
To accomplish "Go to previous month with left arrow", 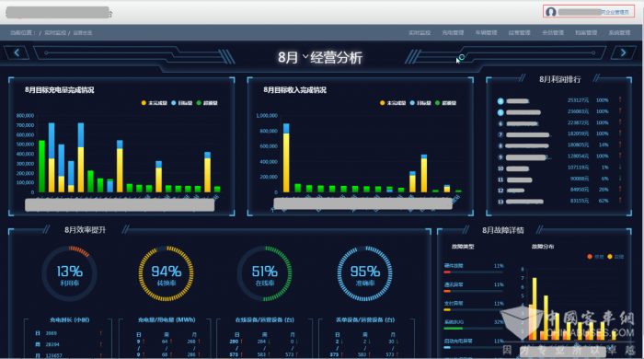I will [x=17, y=52].
